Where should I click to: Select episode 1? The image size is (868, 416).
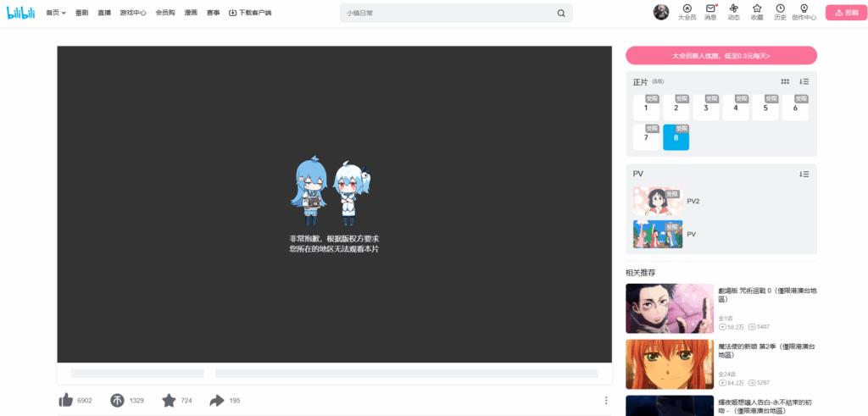(x=646, y=108)
